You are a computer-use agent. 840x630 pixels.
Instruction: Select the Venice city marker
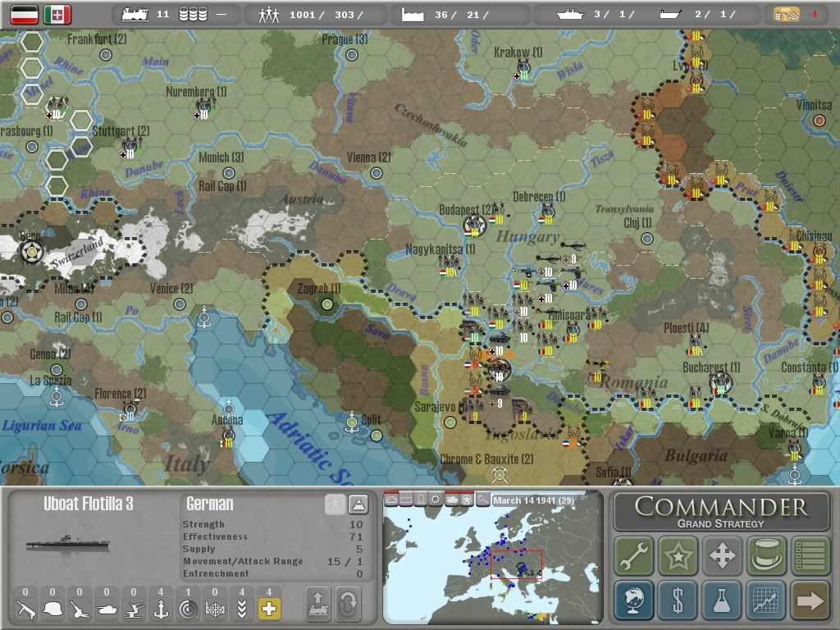180,304
